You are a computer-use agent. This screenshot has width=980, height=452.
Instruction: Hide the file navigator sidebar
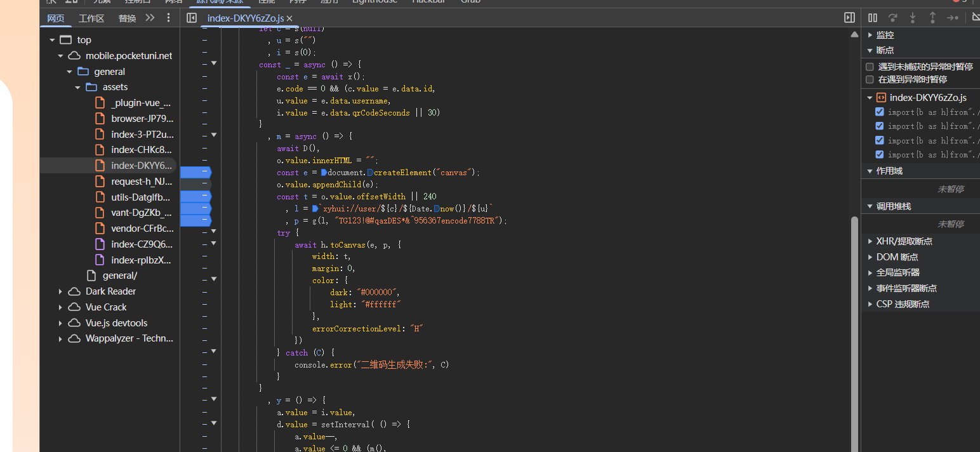pyautogui.click(x=191, y=18)
